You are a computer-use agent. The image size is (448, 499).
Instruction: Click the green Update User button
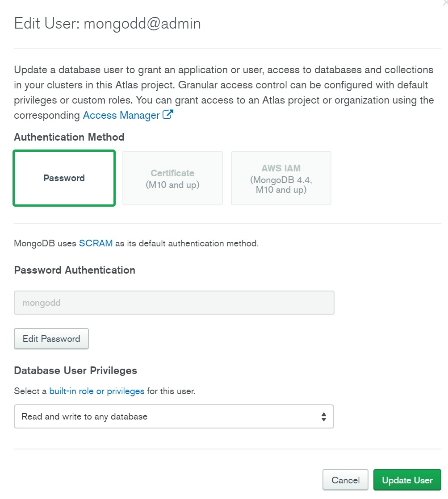pos(407,480)
